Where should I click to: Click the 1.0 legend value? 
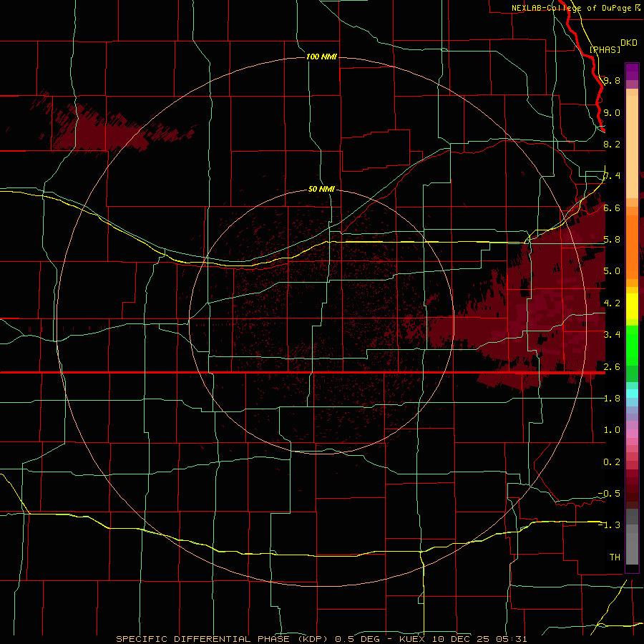point(612,430)
